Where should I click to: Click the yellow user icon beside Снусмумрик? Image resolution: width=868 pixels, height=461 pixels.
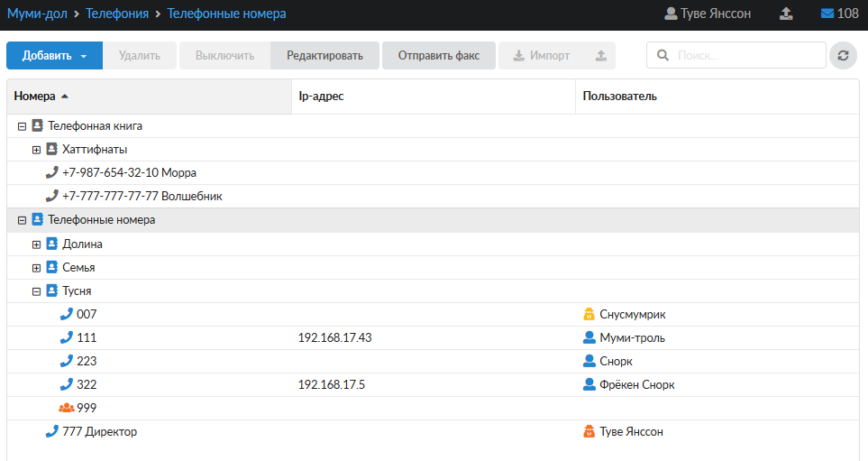589,314
